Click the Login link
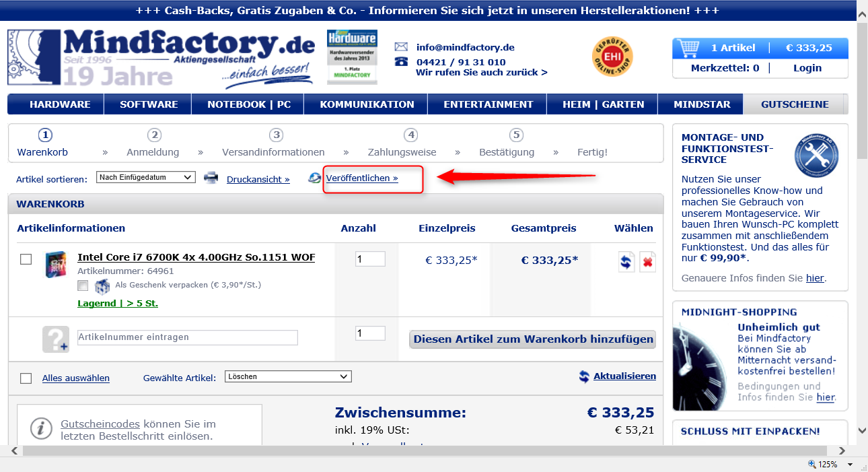868x472 pixels. (x=807, y=68)
